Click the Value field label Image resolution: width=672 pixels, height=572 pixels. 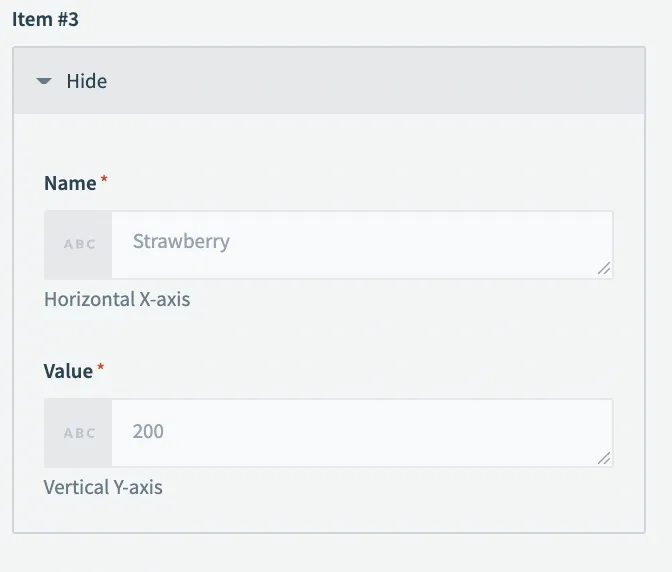[68, 371]
